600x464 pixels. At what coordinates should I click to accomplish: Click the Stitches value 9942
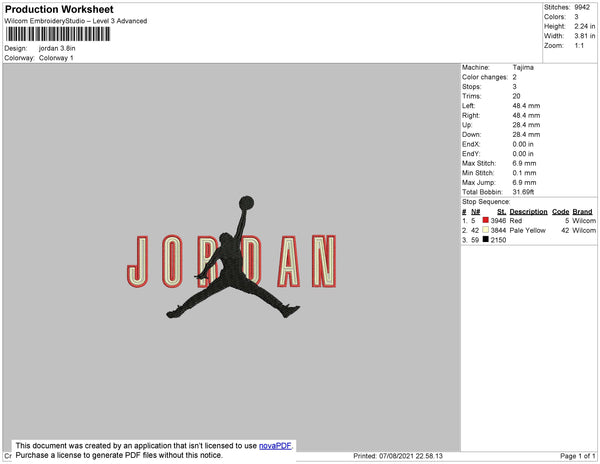click(582, 7)
